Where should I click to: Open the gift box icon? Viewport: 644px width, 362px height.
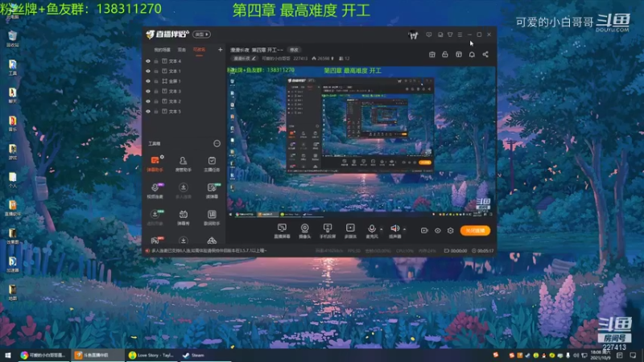432,55
